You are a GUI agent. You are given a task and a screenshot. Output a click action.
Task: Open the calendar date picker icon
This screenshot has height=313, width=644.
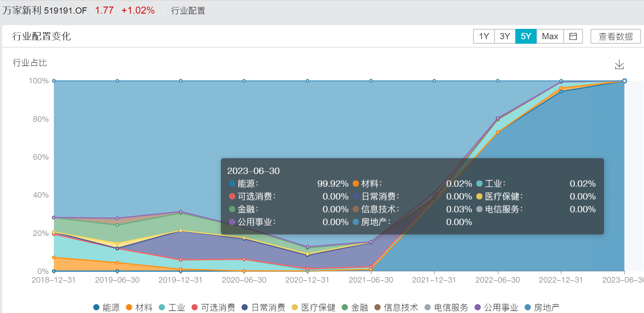click(x=573, y=36)
